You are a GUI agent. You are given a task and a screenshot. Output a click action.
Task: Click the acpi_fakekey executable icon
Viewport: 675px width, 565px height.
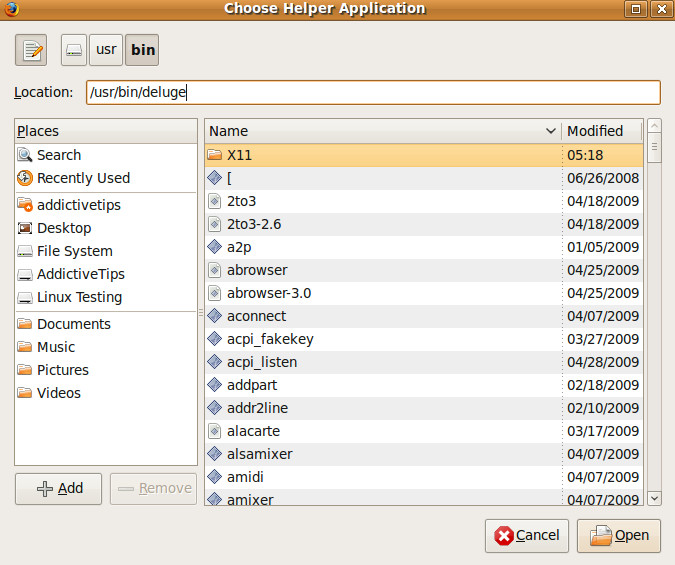214,339
